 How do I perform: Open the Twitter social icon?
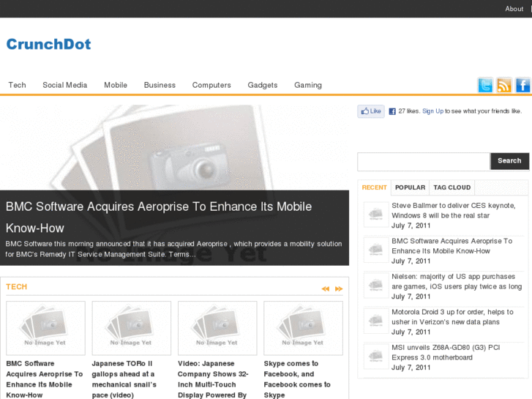pos(485,85)
